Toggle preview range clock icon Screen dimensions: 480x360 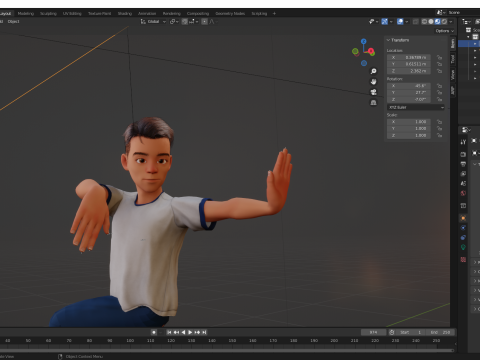click(x=392, y=332)
